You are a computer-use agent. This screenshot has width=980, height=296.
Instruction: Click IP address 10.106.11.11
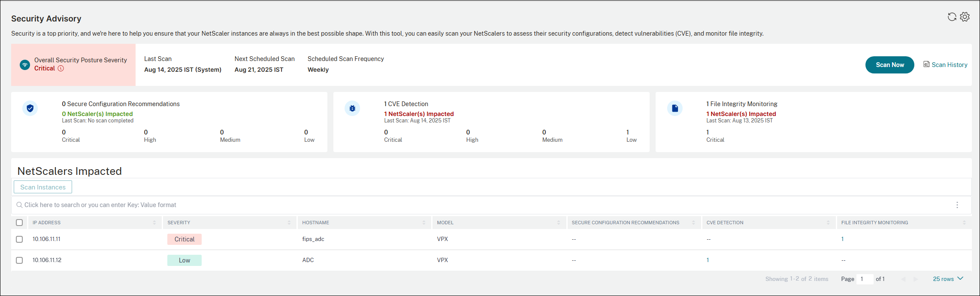pos(46,239)
